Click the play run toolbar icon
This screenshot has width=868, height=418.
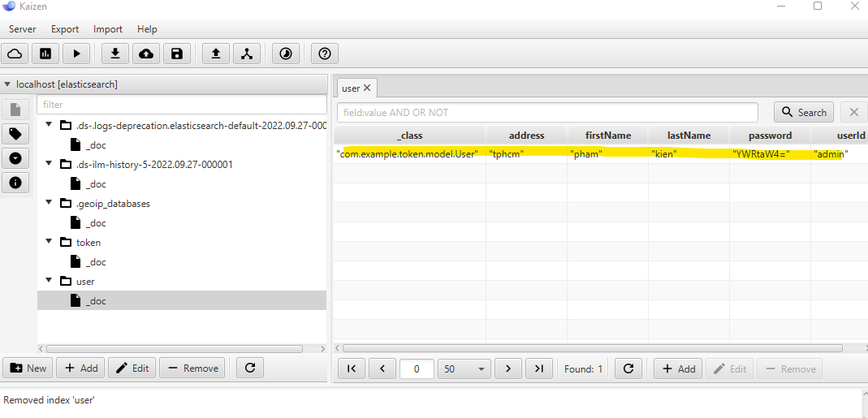pos(77,54)
